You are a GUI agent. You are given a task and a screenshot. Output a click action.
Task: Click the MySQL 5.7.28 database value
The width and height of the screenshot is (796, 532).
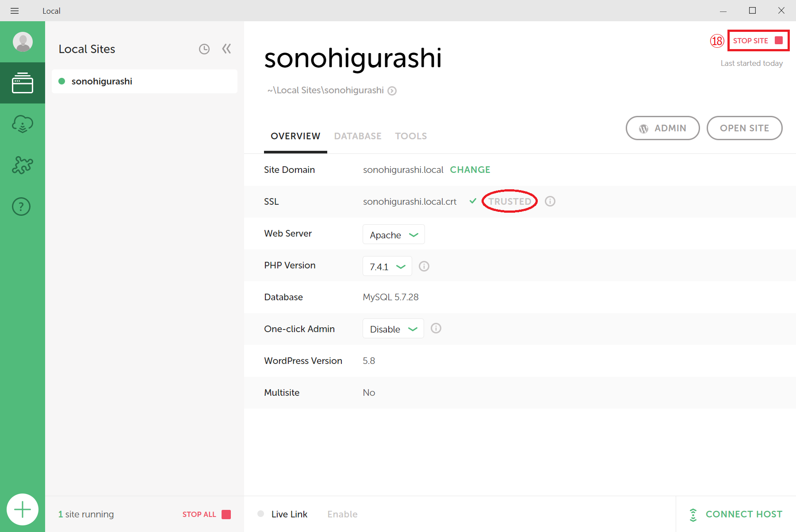(391, 297)
